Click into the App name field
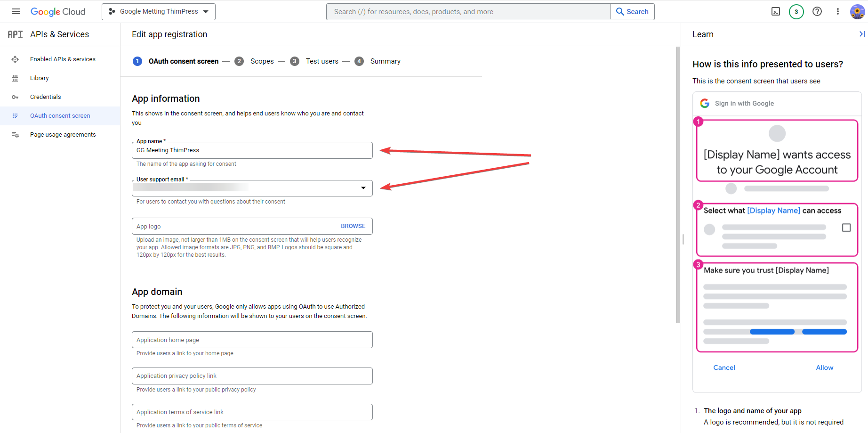868x433 pixels. (252, 150)
